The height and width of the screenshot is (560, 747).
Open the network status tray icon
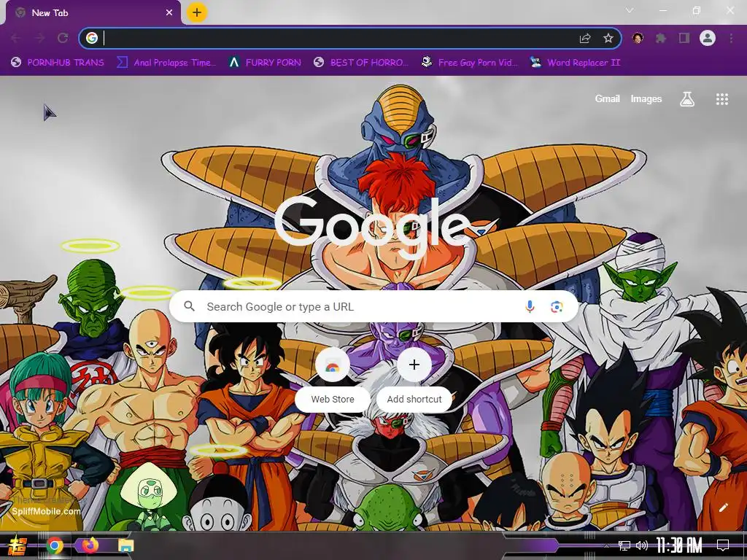point(624,545)
